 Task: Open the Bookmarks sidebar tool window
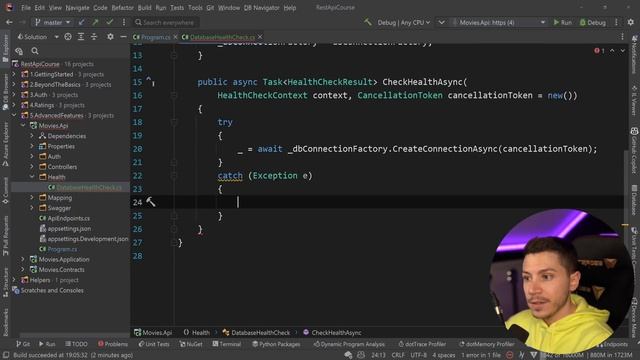pyautogui.click(x=5, y=322)
